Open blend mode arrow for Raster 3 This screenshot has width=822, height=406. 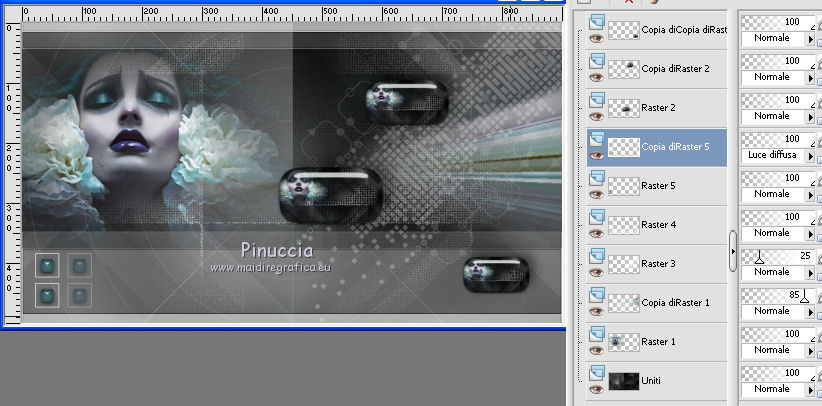pos(810,273)
